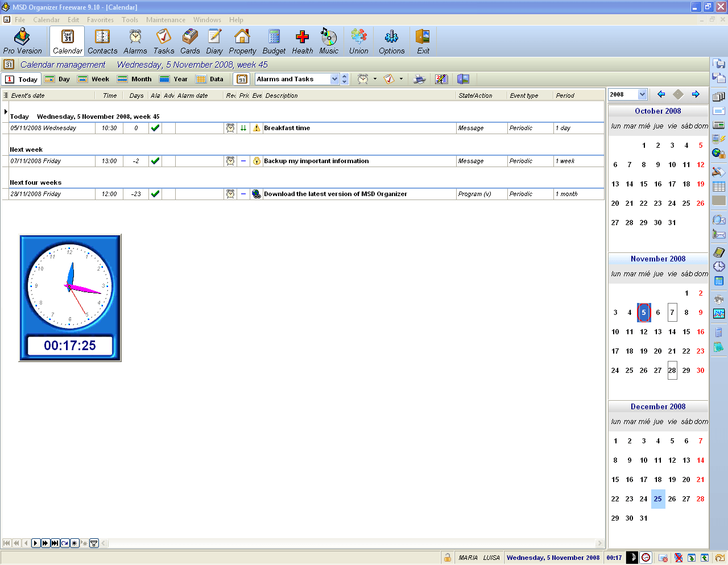Click the printer icon in calendar toolbar
Viewport: 728px width, 565px height.
tap(419, 79)
